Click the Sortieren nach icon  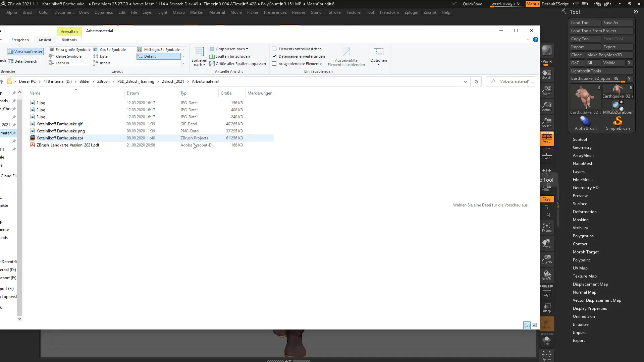(x=199, y=57)
